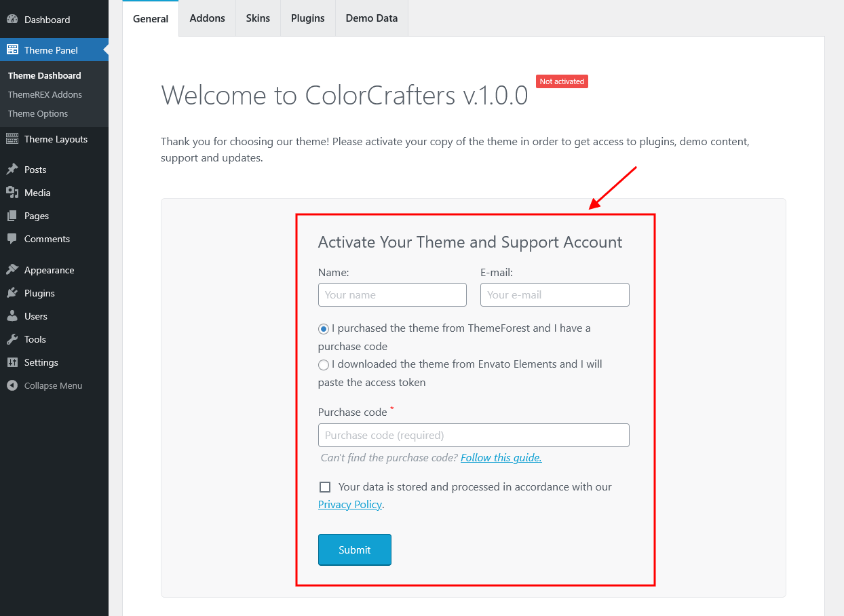844x616 pixels.
Task: Click the Plugins plug icon
Action: click(x=12, y=293)
